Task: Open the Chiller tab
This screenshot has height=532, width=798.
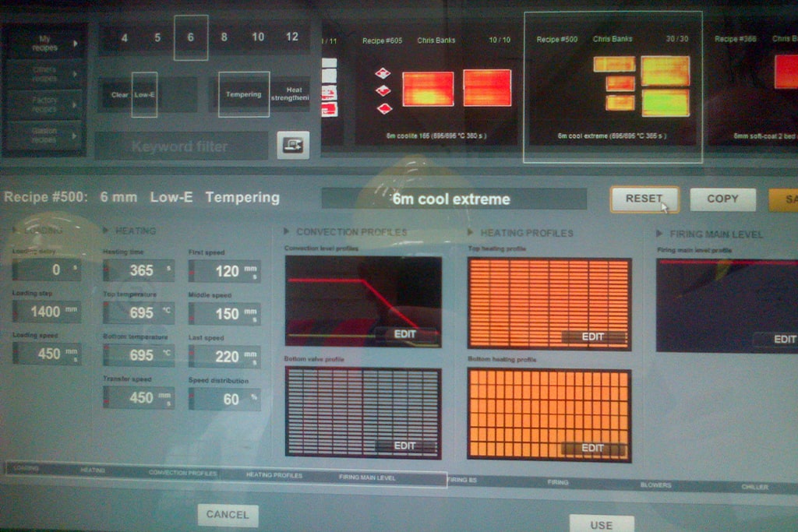Action: coord(754,487)
